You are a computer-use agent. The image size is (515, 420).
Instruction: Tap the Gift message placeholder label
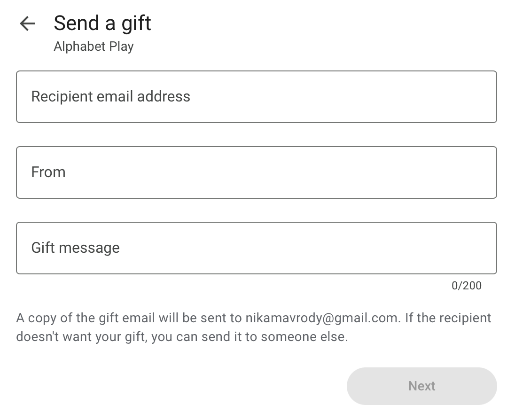click(75, 248)
